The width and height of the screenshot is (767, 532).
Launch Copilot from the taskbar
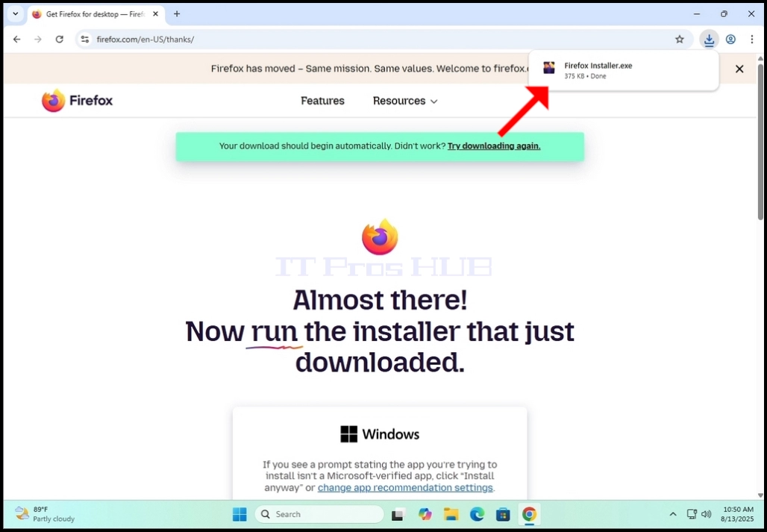425,514
